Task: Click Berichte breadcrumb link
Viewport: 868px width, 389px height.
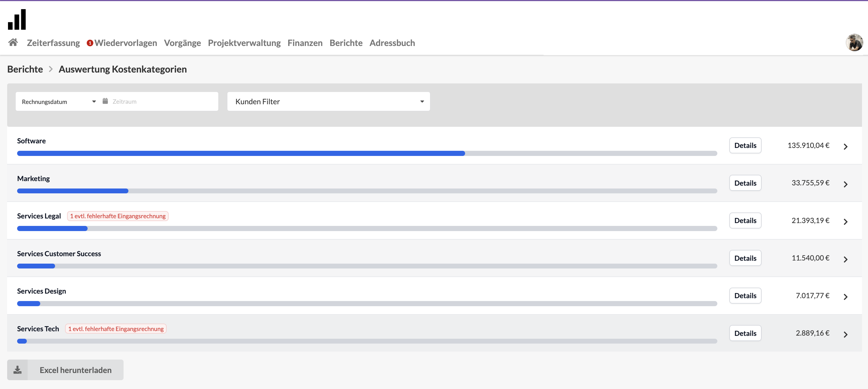Action: [x=25, y=69]
